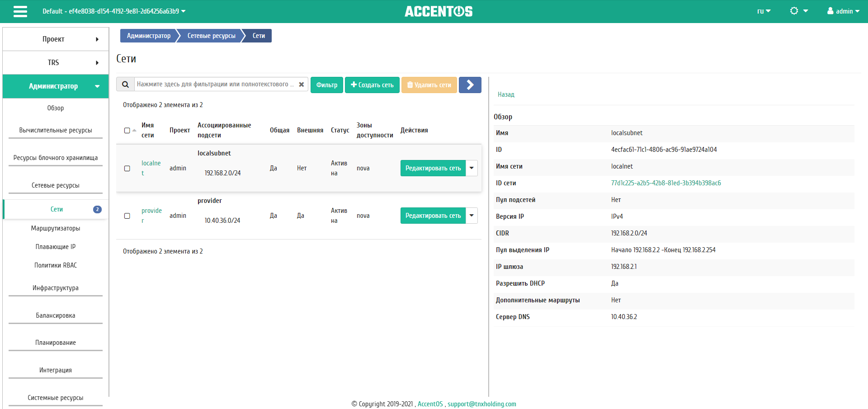Open Плавающие IP in the sidebar
This screenshot has width=868, height=409.
point(56,247)
